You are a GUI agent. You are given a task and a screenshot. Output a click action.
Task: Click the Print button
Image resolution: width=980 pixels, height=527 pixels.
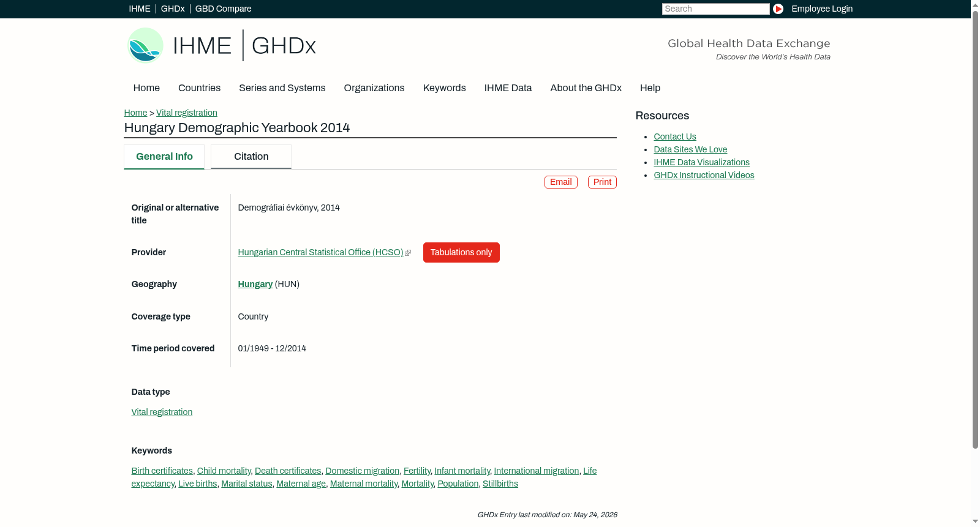(x=602, y=182)
